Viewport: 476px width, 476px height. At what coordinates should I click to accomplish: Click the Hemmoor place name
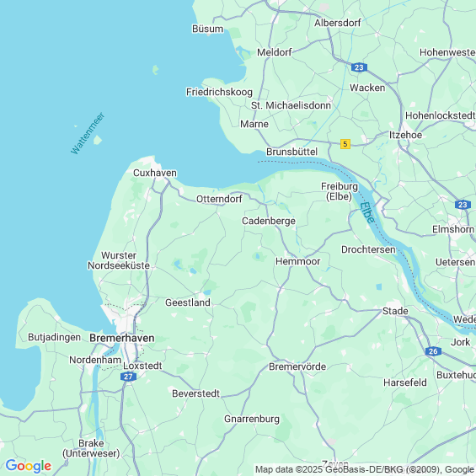click(297, 261)
